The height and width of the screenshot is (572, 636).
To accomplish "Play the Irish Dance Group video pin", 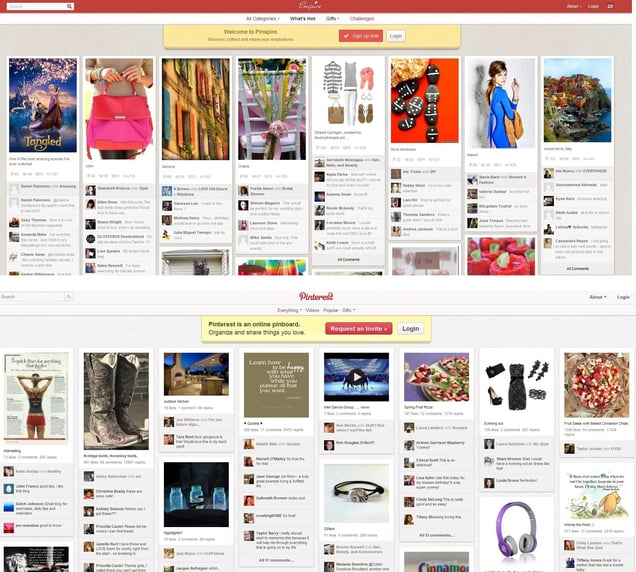I will (357, 377).
